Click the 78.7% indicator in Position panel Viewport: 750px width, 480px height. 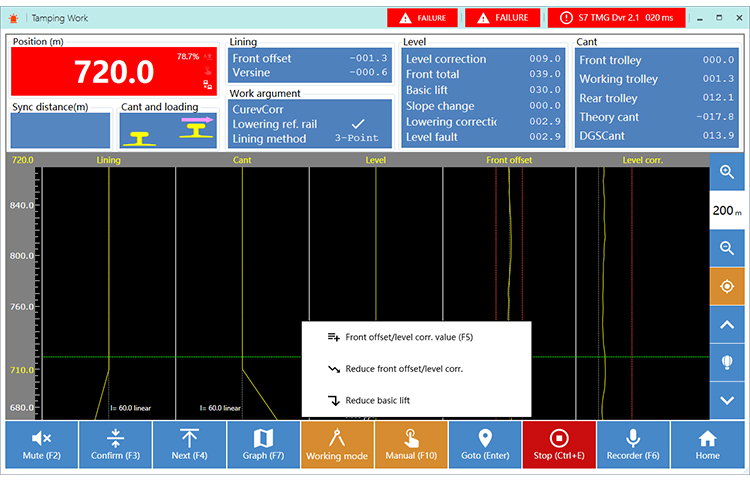tap(188, 57)
